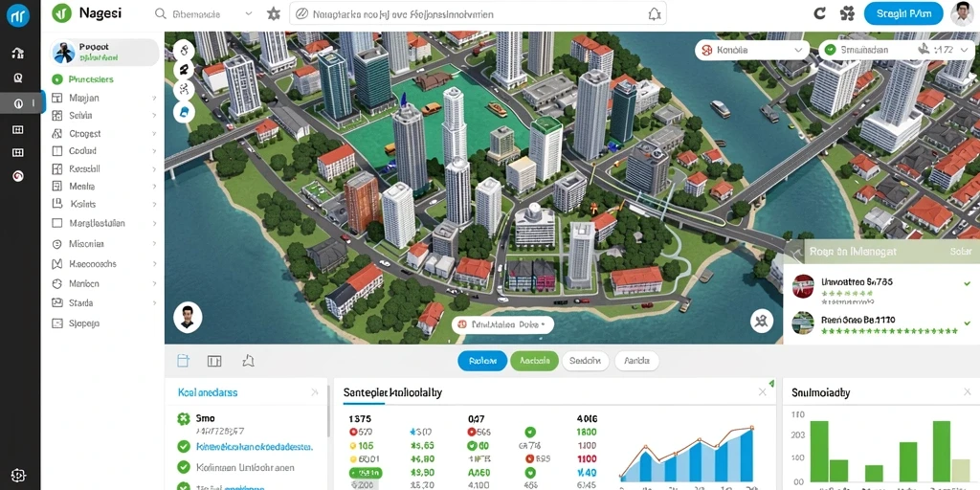Click the blue Sragirl P/vm button
This screenshot has height=490, width=980.
point(903,13)
